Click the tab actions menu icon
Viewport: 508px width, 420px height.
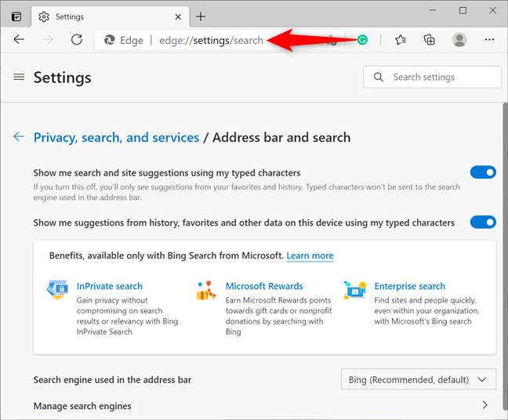(x=16, y=16)
